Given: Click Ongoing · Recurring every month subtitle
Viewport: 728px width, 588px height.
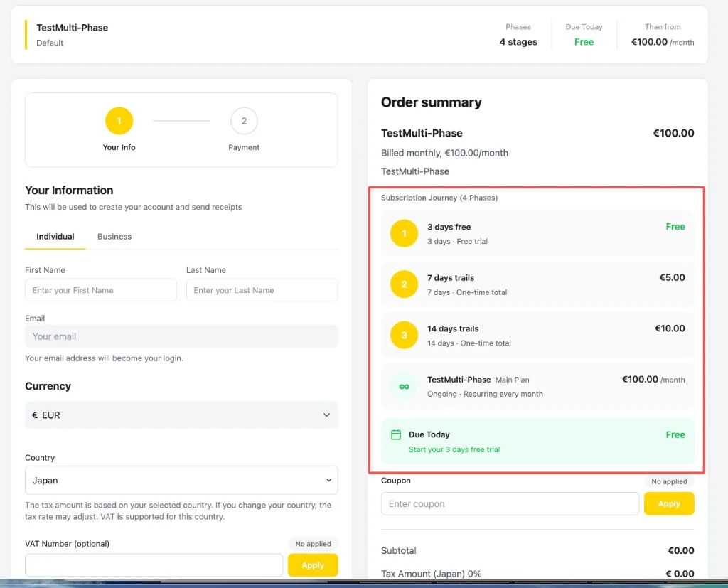Looking at the screenshot, I should click(x=485, y=394).
